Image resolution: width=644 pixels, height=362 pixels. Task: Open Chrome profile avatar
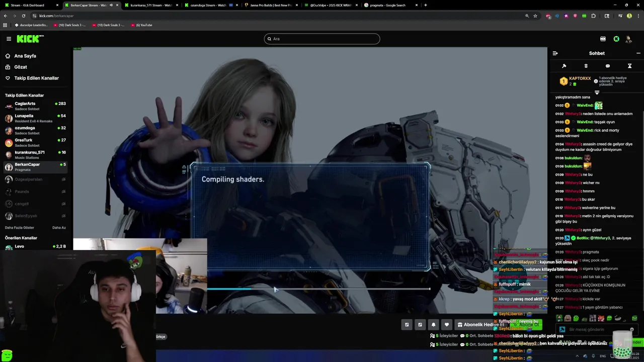tap(629, 16)
